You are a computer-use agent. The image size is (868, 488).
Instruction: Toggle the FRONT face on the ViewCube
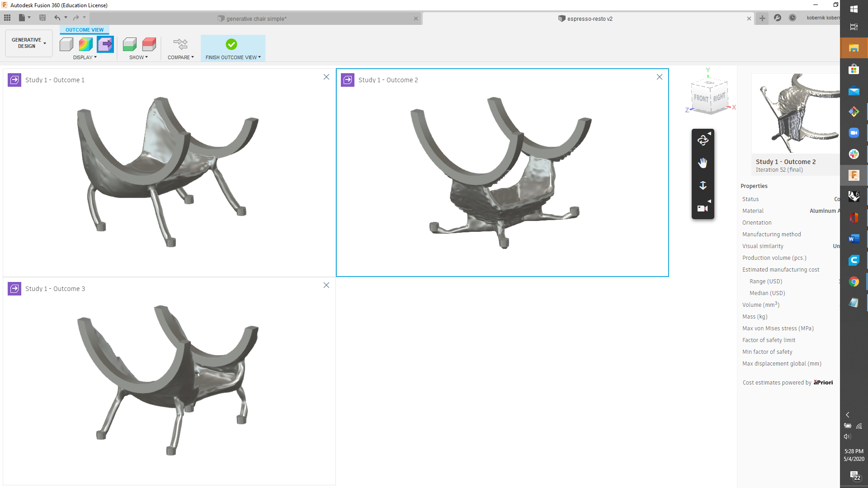tap(702, 96)
